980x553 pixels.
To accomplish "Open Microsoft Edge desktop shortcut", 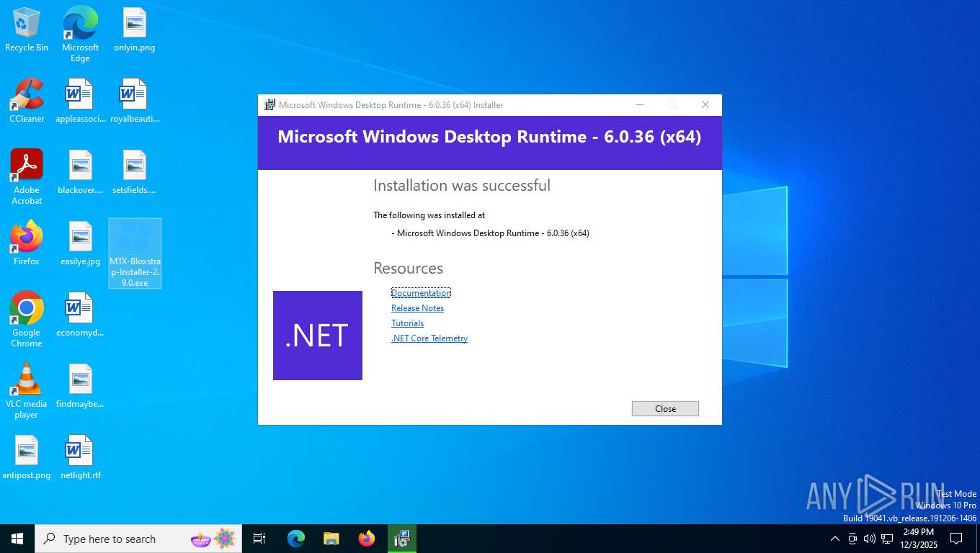I will click(80, 35).
